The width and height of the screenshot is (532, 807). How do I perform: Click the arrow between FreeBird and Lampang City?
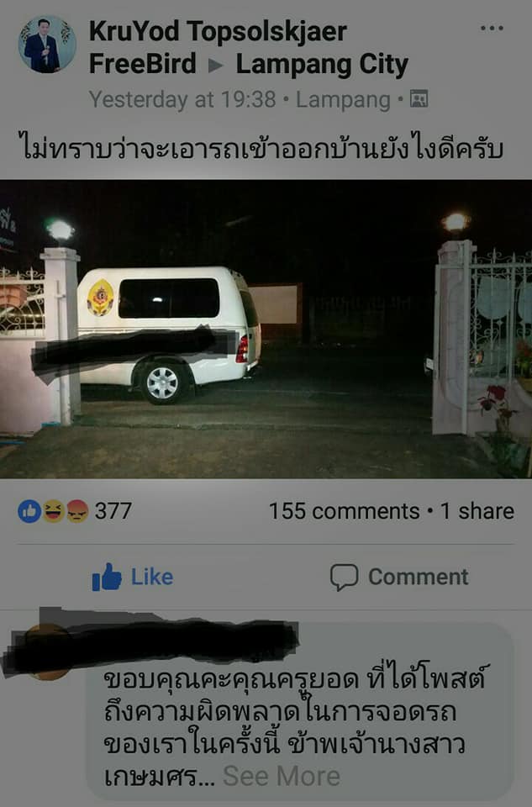click(x=216, y=66)
